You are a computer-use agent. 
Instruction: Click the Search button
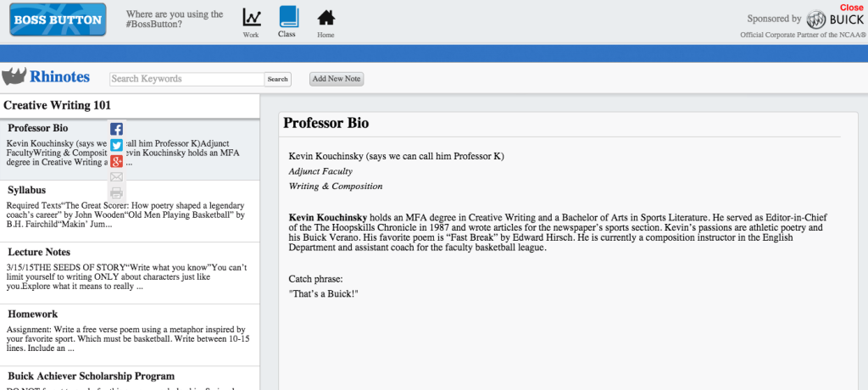278,79
